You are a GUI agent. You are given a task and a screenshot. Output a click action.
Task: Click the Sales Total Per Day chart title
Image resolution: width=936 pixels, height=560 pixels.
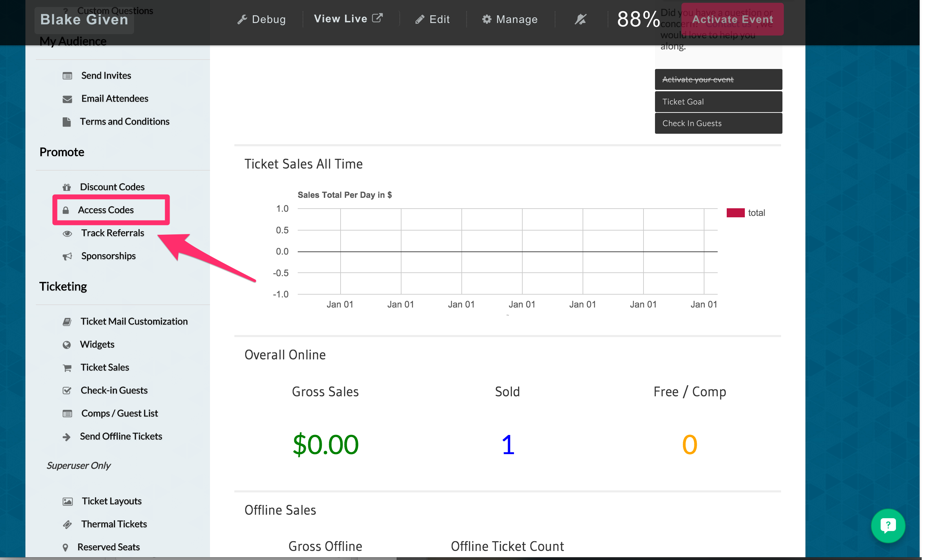click(x=344, y=195)
